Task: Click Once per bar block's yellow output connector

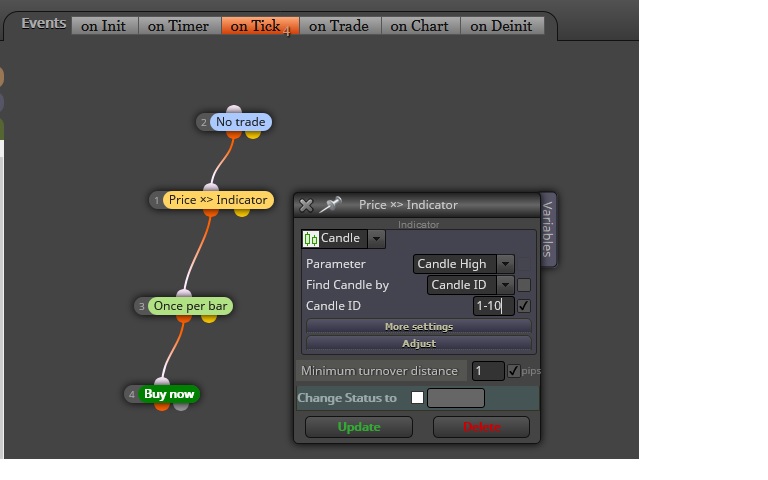Action: pyautogui.click(x=209, y=318)
